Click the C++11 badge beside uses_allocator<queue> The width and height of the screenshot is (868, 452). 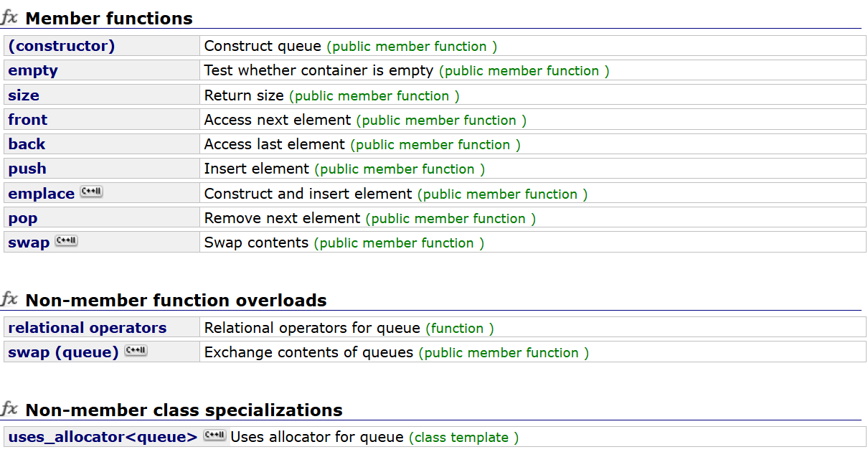214,435
